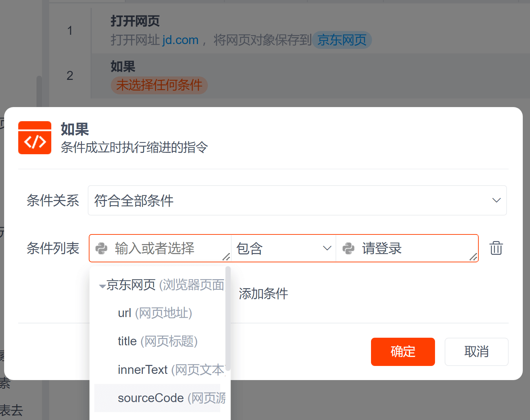Viewport: 530px width, 420px height.
Task: Click the 添加条件 link
Action: tap(263, 294)
